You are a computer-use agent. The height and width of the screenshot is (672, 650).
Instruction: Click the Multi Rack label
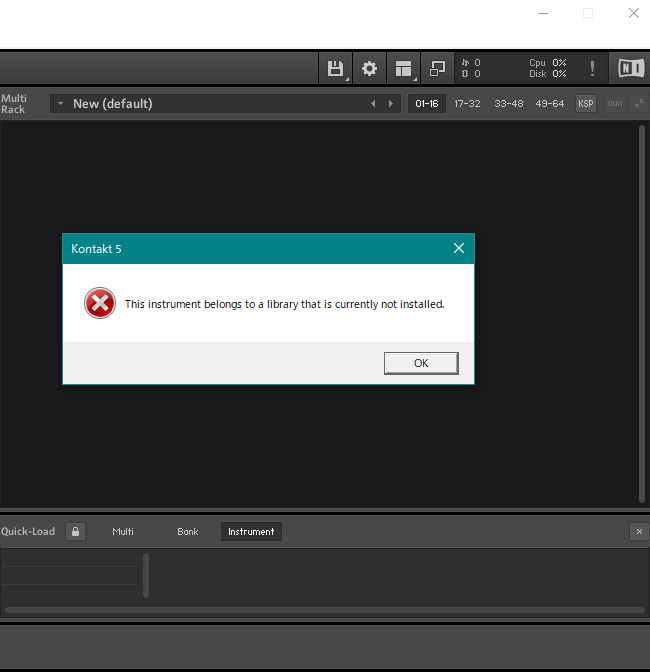click(14, 104)
